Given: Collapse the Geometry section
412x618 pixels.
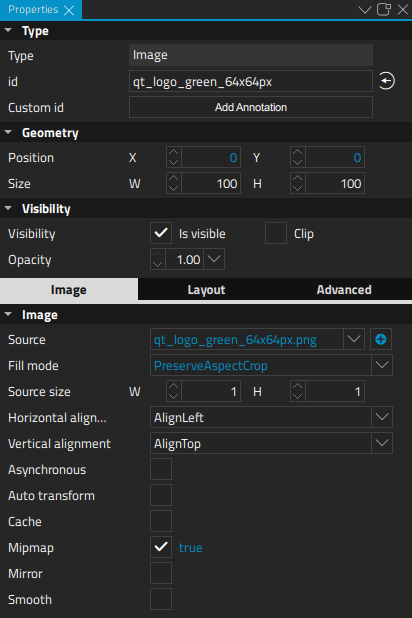Looking at the screenshot, I should click(x=8, y=132).
